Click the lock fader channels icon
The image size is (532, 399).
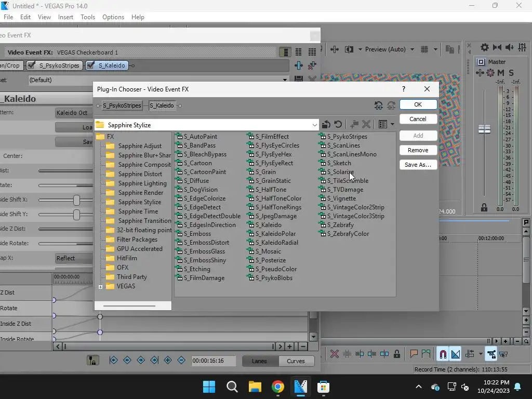point(484,207)
